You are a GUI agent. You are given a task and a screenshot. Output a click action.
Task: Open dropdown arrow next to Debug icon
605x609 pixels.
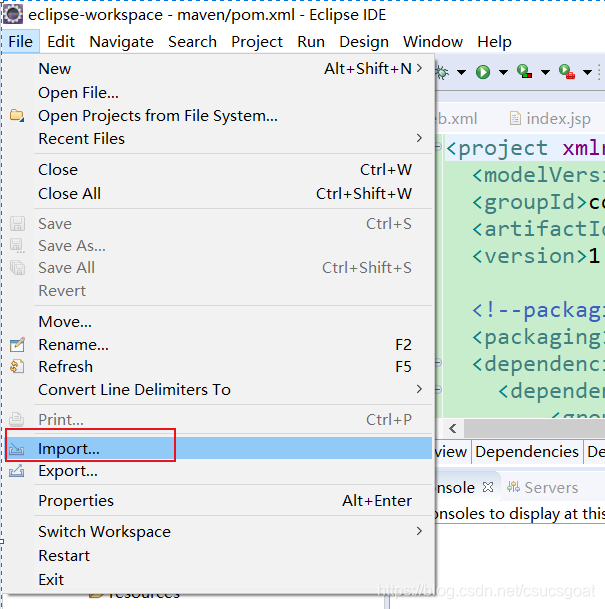tap(461, 72)
